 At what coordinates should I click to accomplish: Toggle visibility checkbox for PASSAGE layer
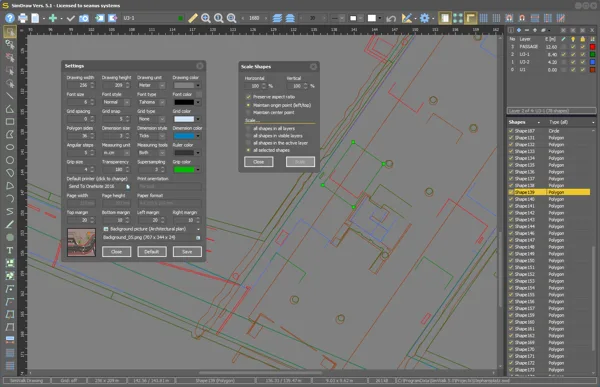573,47
